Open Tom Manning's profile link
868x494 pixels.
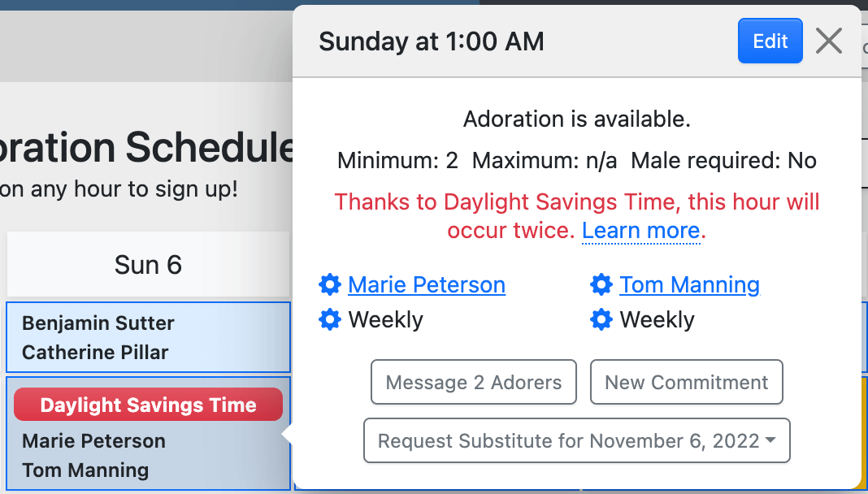tap(689, 285)
